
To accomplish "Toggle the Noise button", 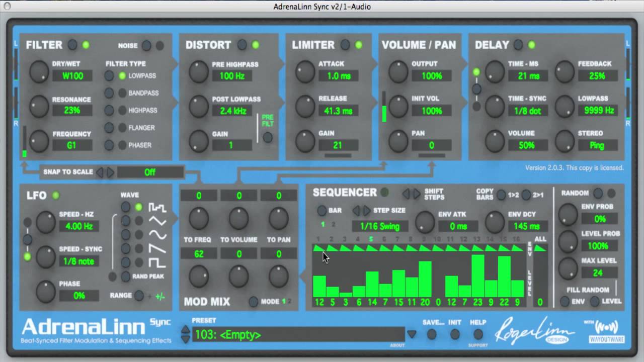I will pos(146,46).
